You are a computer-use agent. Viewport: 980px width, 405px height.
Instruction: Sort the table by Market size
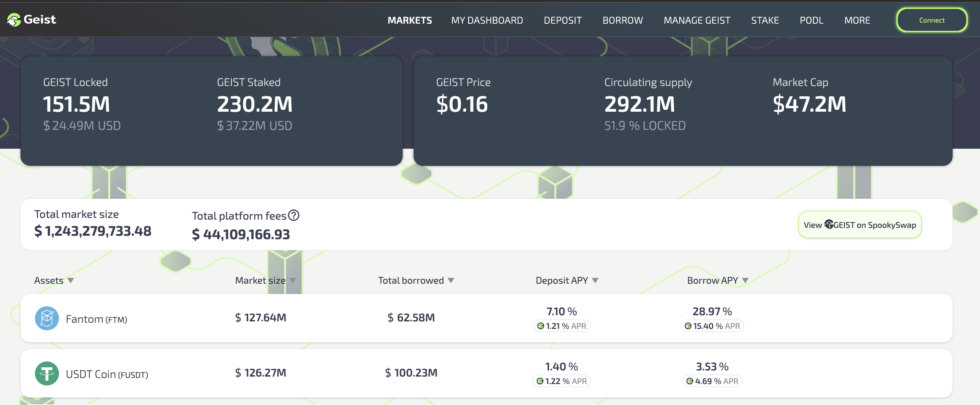[265, 280]
